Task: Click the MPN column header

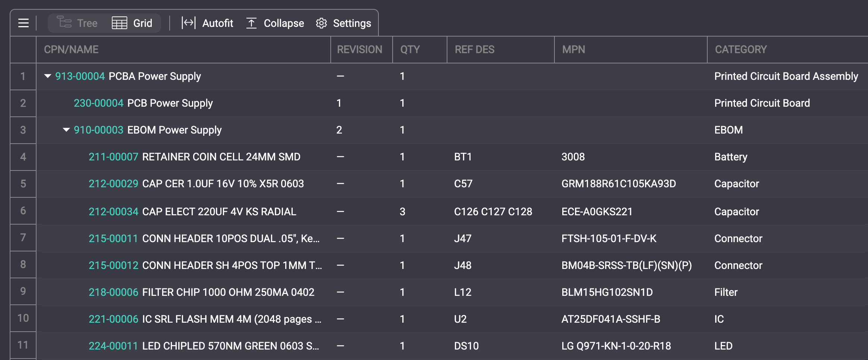Action: click(573, 50)
